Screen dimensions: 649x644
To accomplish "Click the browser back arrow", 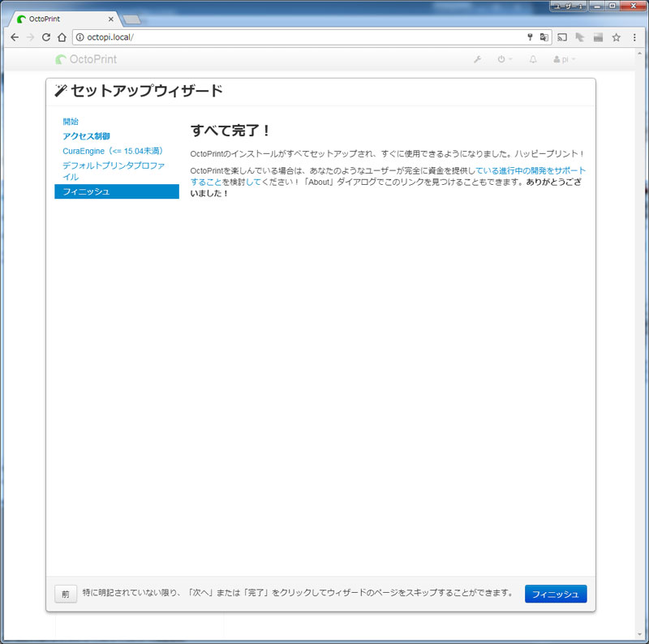I will [x=15, y=37].
